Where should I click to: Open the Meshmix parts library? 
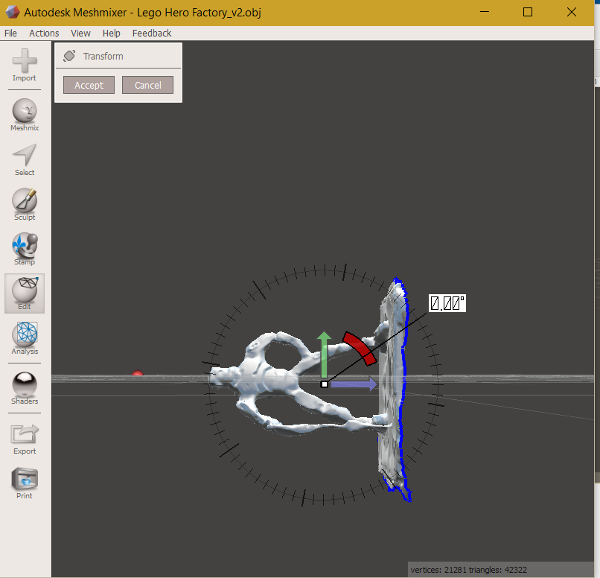click(x=24, y=114)
